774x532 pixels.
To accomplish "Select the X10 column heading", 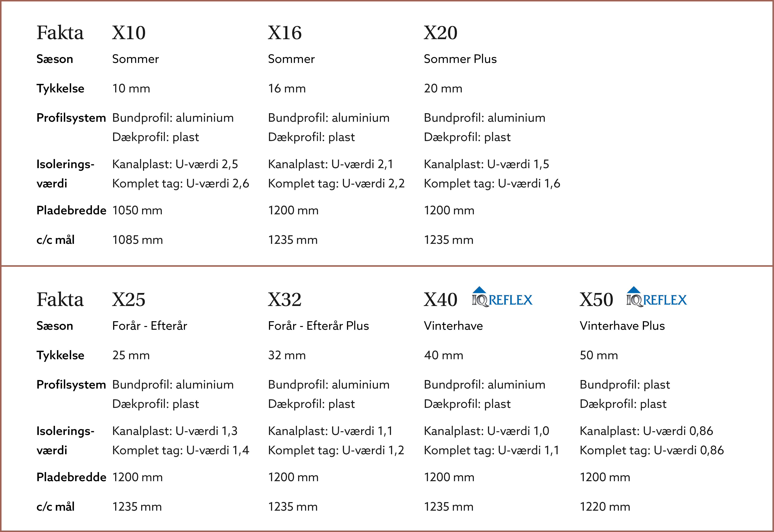I will point(129,33).
